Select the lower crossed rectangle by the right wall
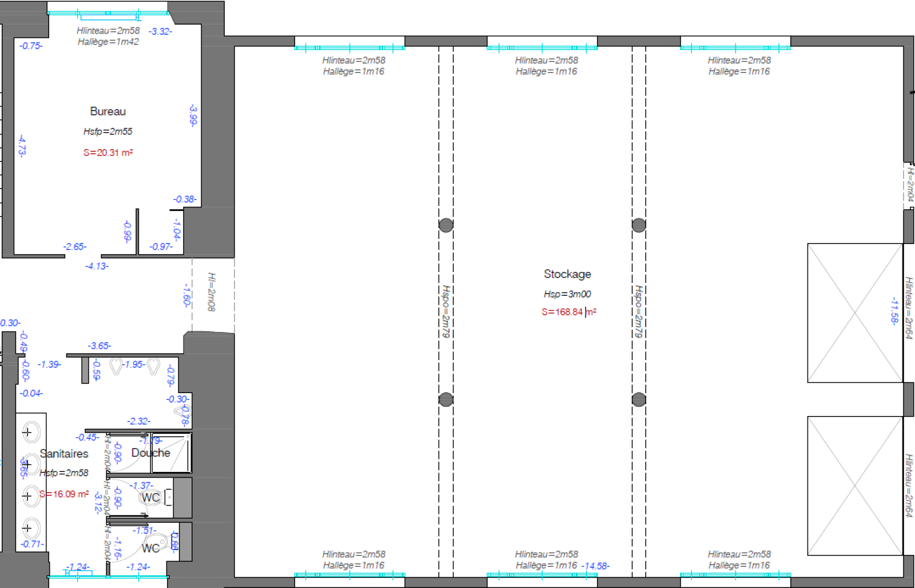Screen dimensions: 915x588 [x=855, y=486]
